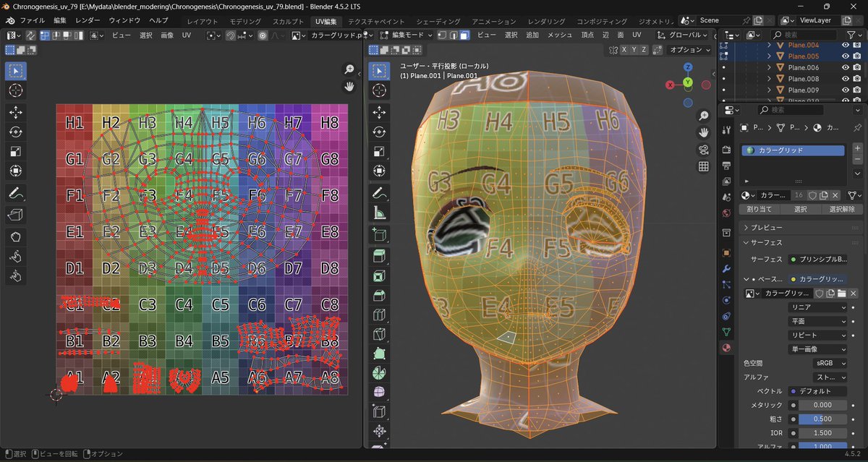868x462 pixels.
Task: Hide Plane.005 in viewport via eye icon
Action: [x=846, y=56]
